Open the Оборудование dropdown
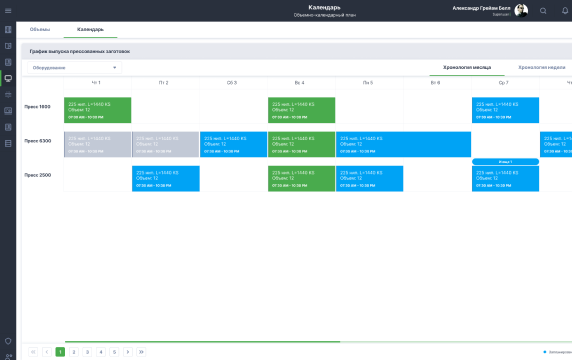The width and height of the screenshot is (572, 360). 74,67
